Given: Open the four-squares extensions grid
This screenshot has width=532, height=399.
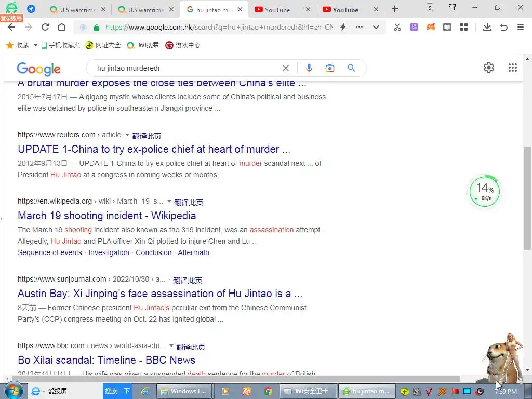Looking at the screenshot, I should point(464,27).
